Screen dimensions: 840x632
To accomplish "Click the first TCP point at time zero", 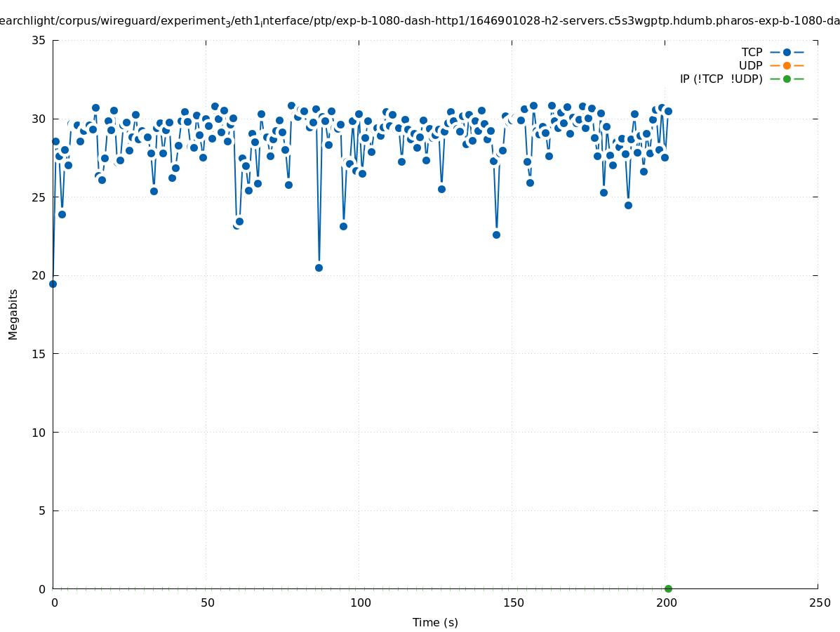I will pyautogui.click(x=53, y=284).
